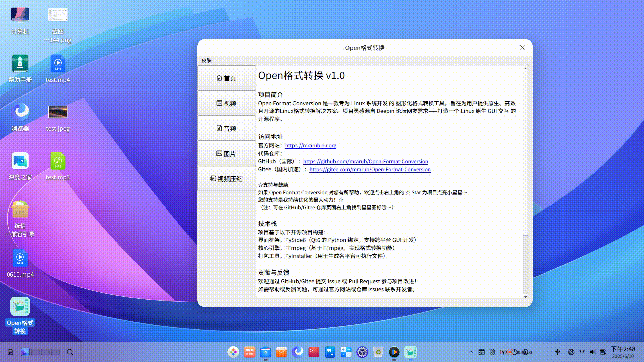Image resolution: width=644 pixels, height=362 pixels.
Task: Switch to the first workspace thumbnail
Action: [x=25, y=352]
